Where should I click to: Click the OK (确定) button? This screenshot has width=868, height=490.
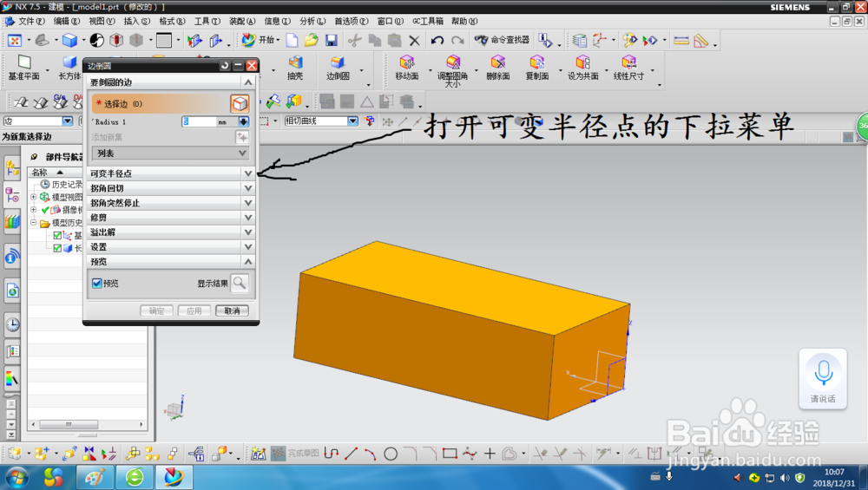(x=156, y=310)
